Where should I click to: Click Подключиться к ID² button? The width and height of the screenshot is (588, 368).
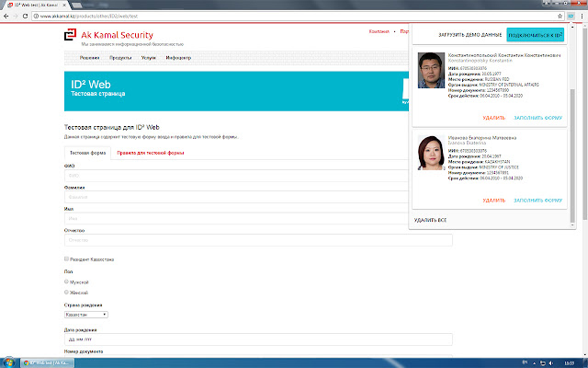coord(535,35)
